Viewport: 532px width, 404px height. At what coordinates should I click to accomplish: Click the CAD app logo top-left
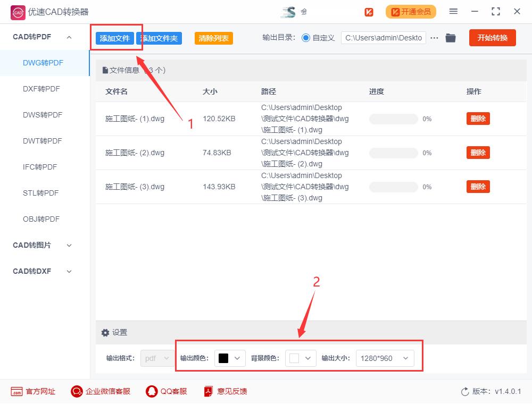click(18, 11)
